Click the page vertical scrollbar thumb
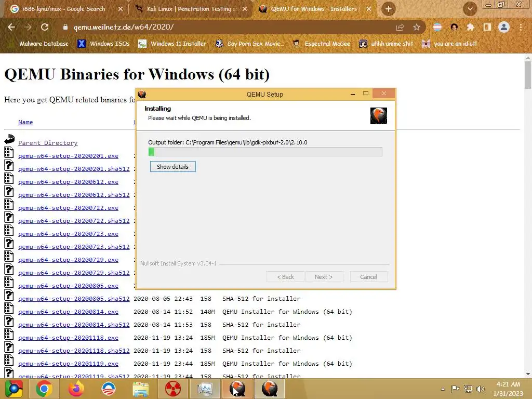The height and width of the screenshot is (399, 532). (x=528, y=75)
